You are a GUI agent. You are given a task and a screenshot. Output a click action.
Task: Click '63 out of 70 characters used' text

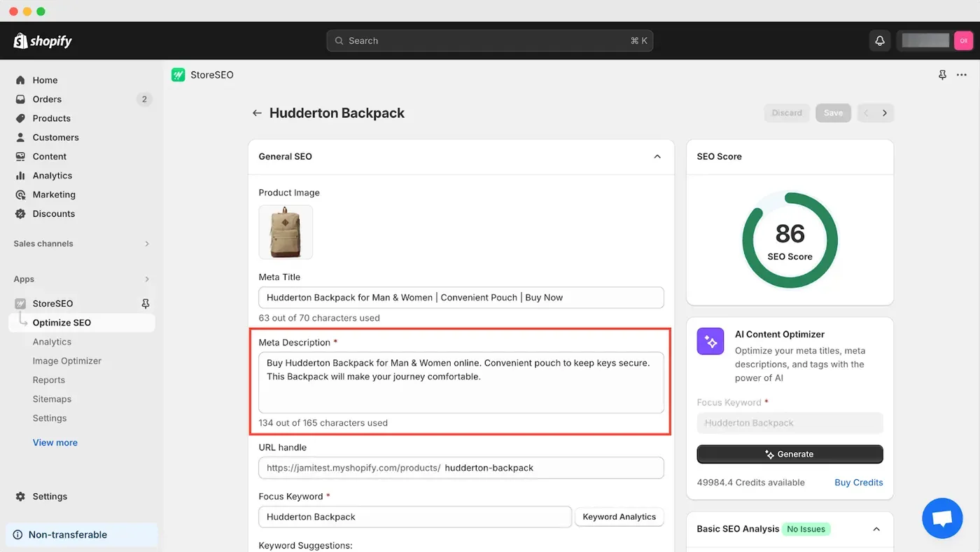pos(319,318)
